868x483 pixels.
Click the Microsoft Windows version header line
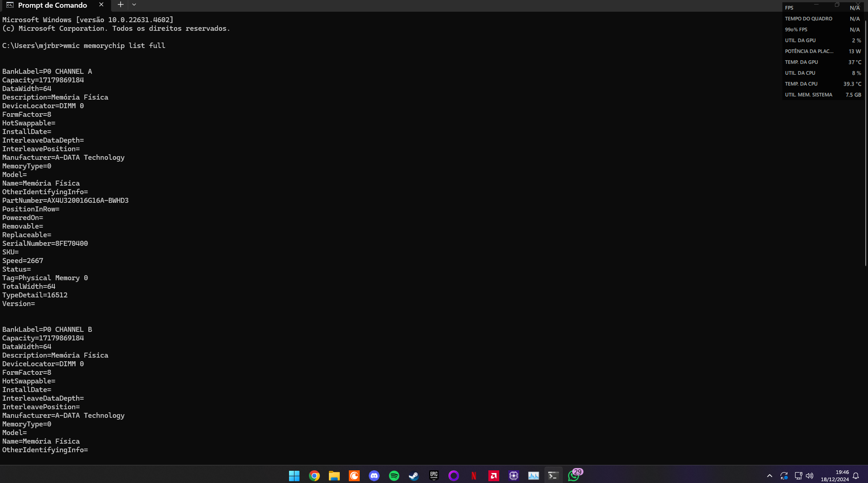[x=88, y=20]
